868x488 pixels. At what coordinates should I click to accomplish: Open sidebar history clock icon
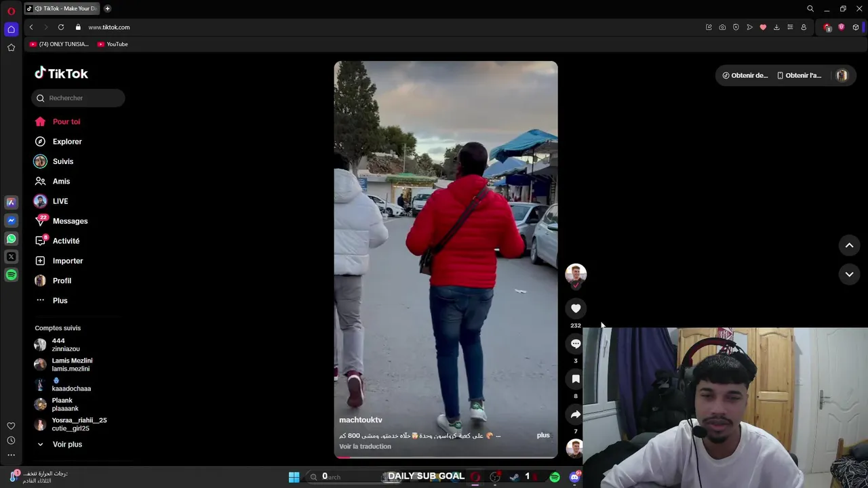click(x=11, y=441)
